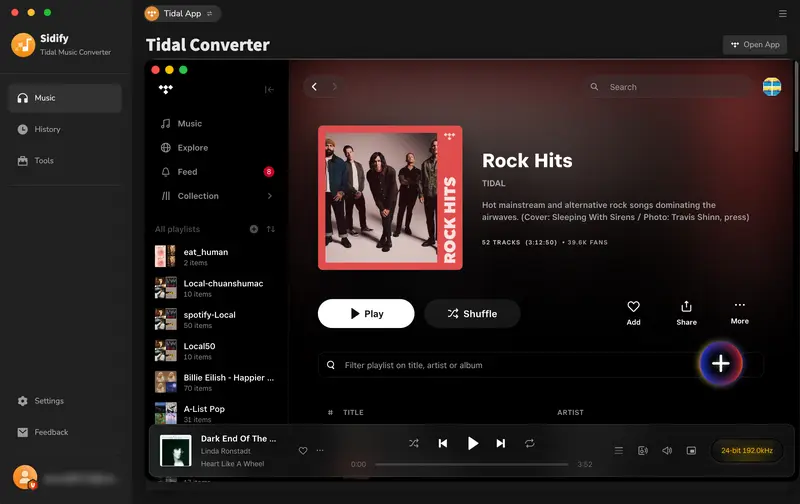The height and width of the screenshot is (504, 800).
Task: Skip to the next track
Action: (501, 444)
